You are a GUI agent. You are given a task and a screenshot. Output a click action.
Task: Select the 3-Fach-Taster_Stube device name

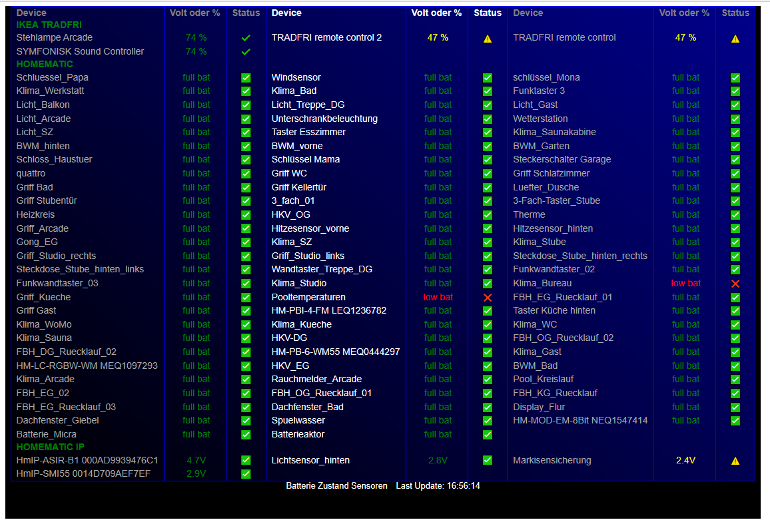pyautogui.click(x=557, y=200)
